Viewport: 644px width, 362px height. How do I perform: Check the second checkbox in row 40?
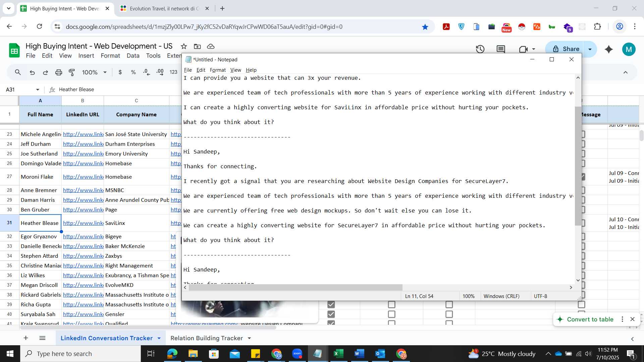coord(391,314)
